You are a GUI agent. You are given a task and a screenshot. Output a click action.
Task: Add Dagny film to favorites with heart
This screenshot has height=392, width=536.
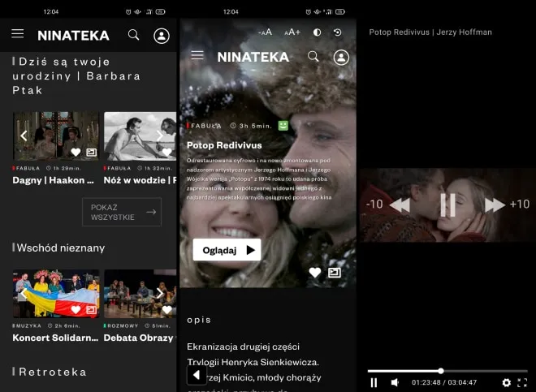76,152
